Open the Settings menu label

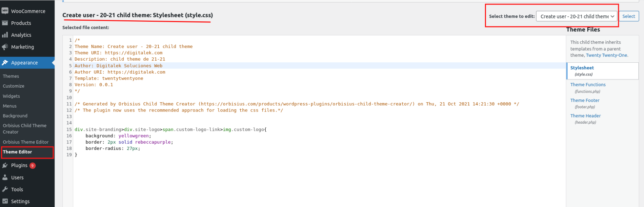coord(20,201)
